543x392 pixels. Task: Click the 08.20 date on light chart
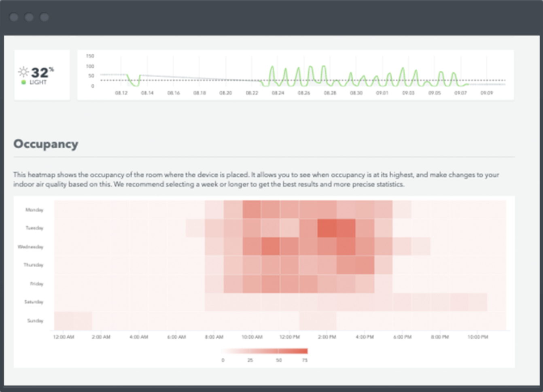tap(226, 93)
